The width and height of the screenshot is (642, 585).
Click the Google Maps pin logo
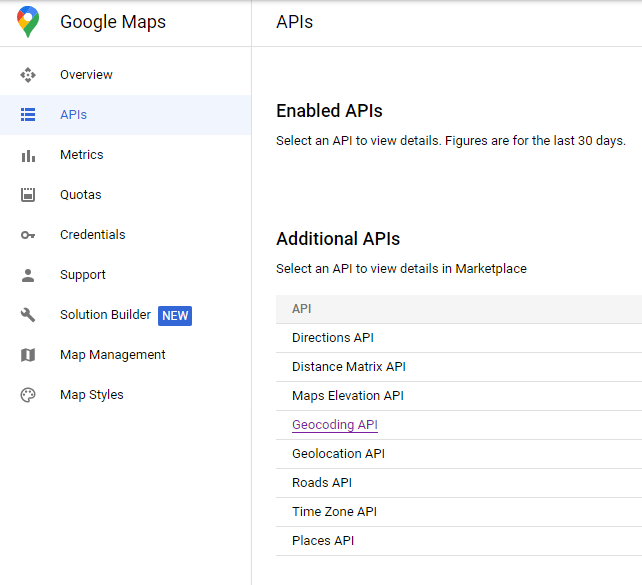28,22
